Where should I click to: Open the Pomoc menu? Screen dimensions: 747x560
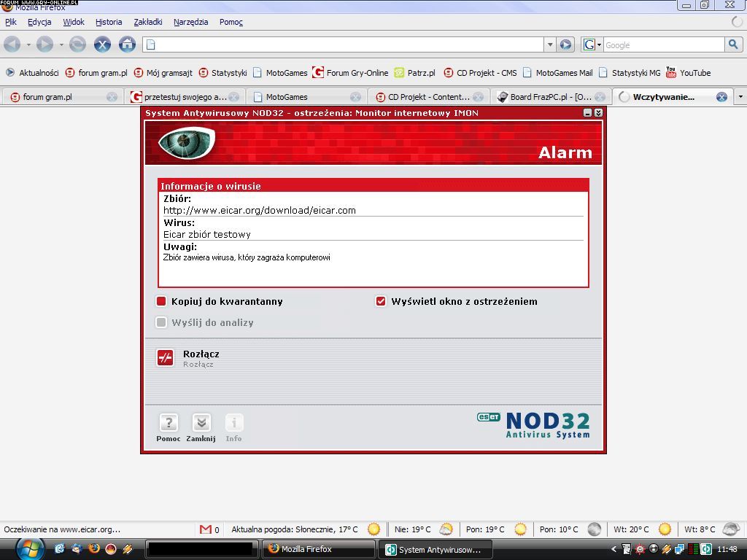(x=231, y=22)
